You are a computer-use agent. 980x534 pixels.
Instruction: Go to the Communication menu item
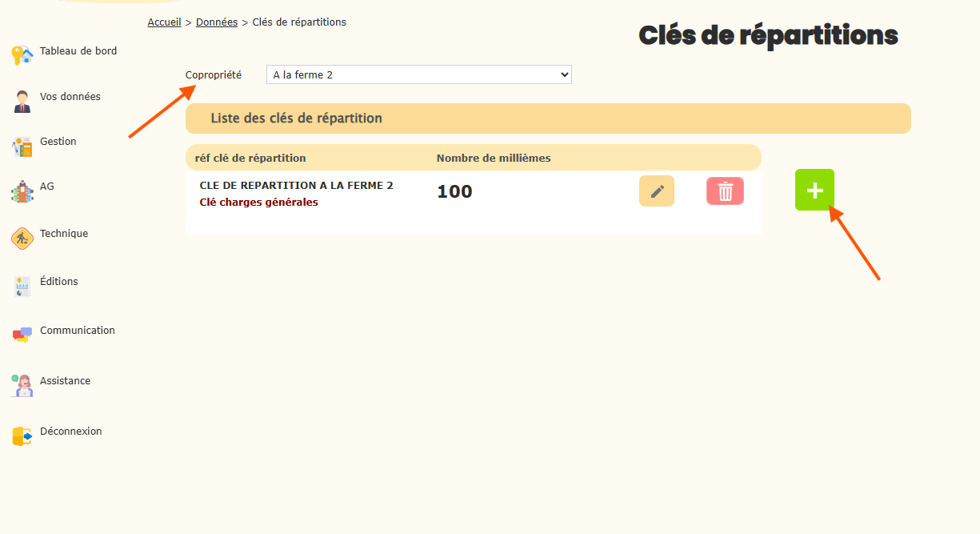(x=78, y=331)
